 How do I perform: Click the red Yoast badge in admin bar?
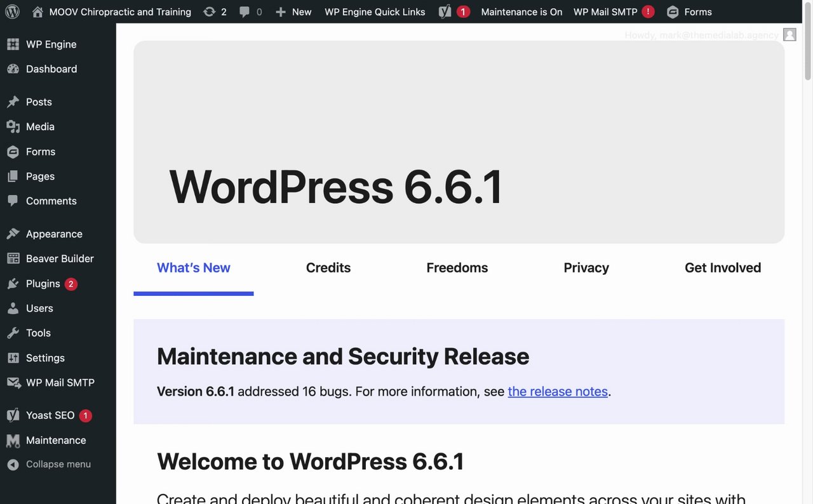click(463, 12)
